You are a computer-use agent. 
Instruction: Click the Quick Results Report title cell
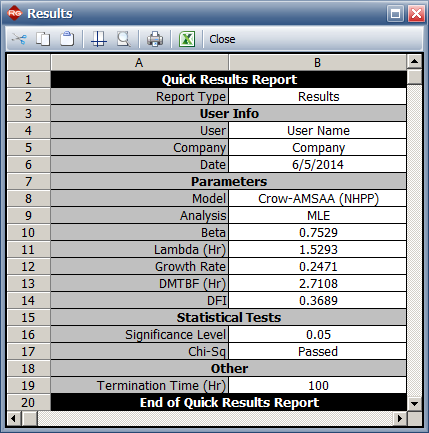[229, 79]
